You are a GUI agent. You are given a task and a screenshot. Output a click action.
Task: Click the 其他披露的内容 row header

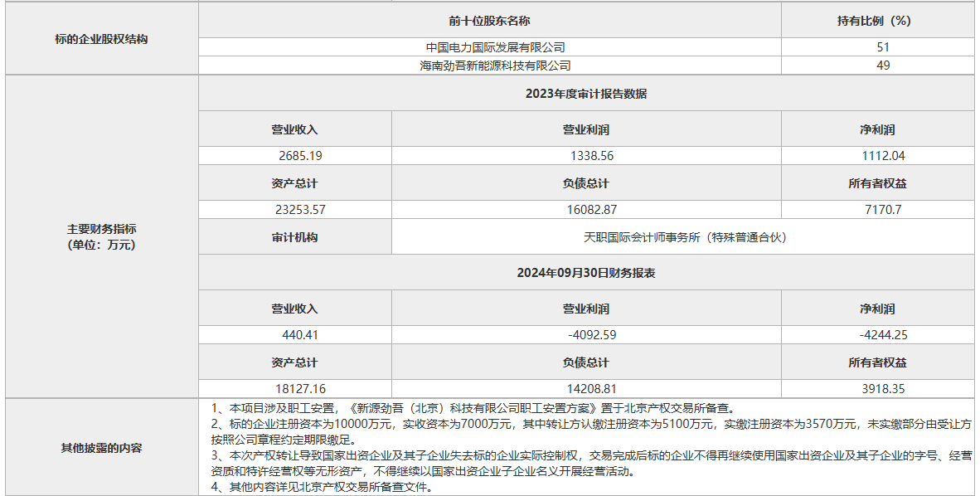pos(101,448)
